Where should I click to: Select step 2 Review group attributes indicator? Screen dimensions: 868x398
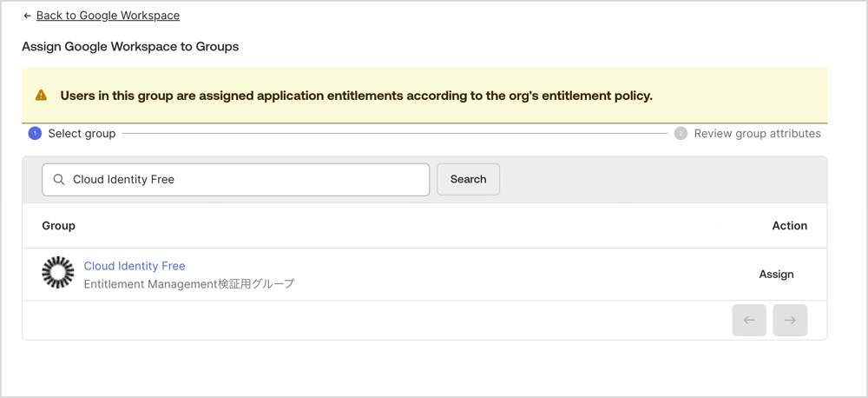coord(681,134)
